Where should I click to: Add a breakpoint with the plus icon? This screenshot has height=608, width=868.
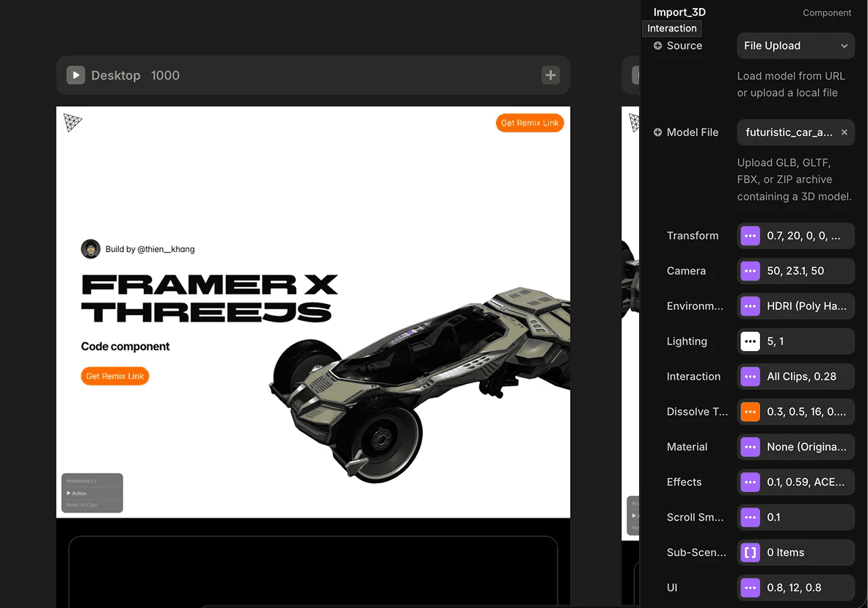(550, 76)
